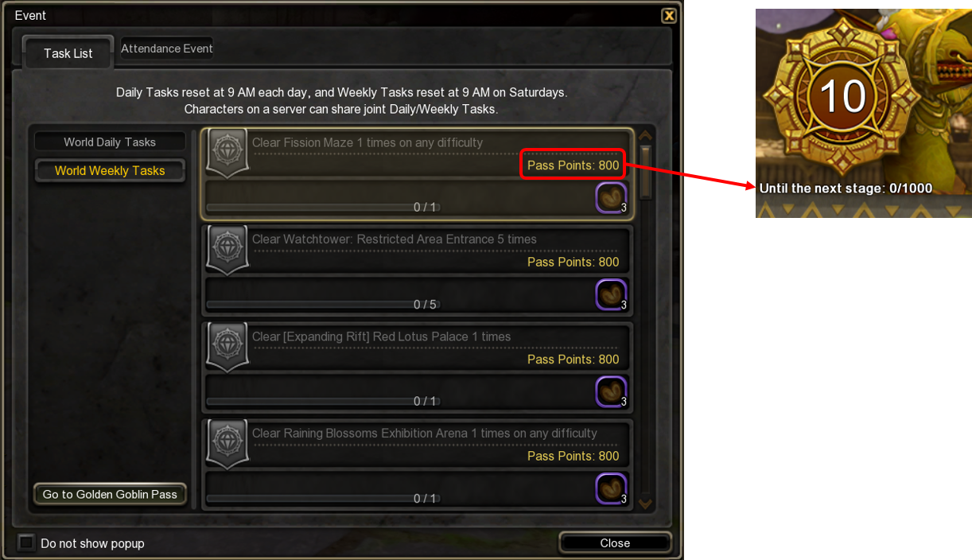Click the Raining Blossoms reward item icon

611,489
